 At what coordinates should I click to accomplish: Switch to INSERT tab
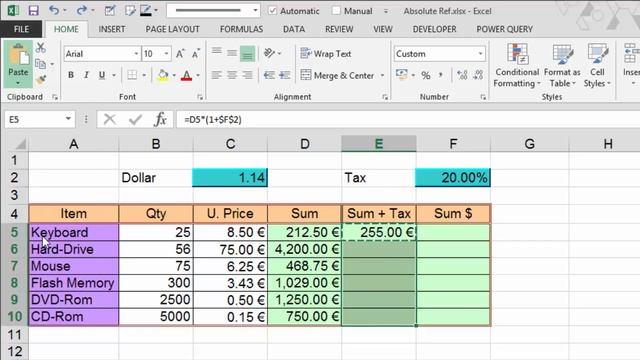tap(111, 29)
